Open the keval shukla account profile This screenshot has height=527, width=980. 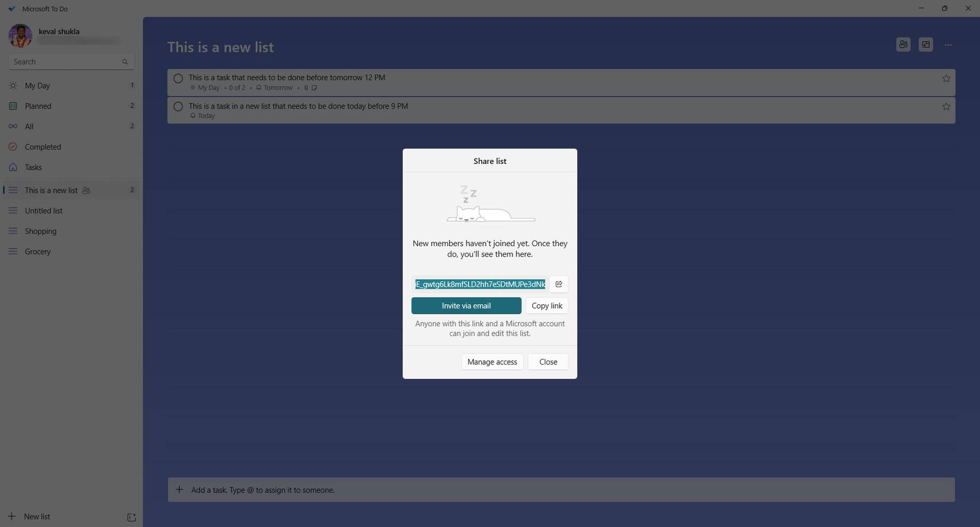point(59,31)
